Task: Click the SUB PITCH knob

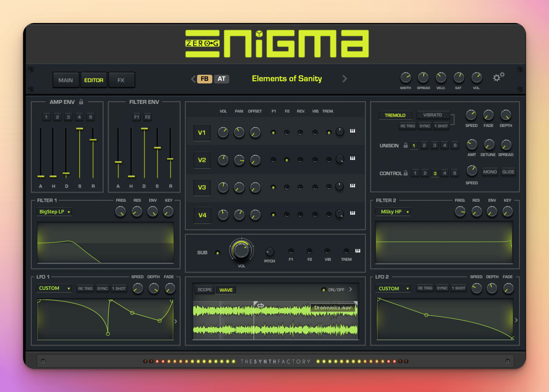Action: pos(270,252)
